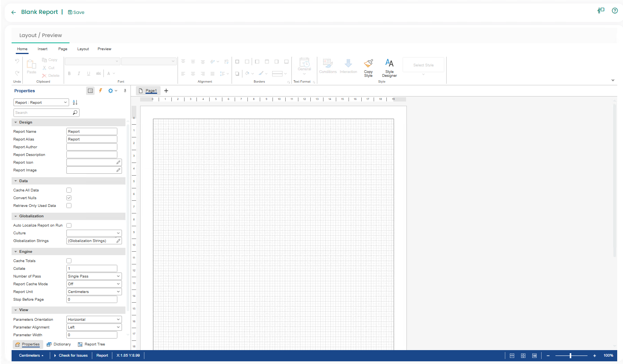Click the help question mark icon
623x364 pixels.
click(x=615, y=11)
